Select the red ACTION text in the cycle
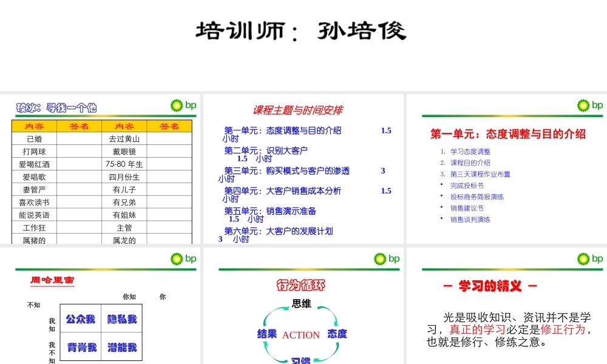This screenshot has width=607, height=364. [301, 335]
